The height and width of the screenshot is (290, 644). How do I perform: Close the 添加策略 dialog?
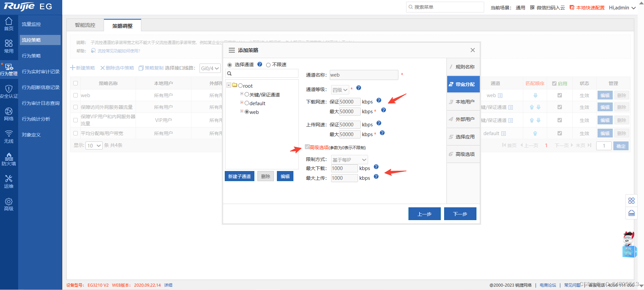pyautogui.click(x=473, y=50)
